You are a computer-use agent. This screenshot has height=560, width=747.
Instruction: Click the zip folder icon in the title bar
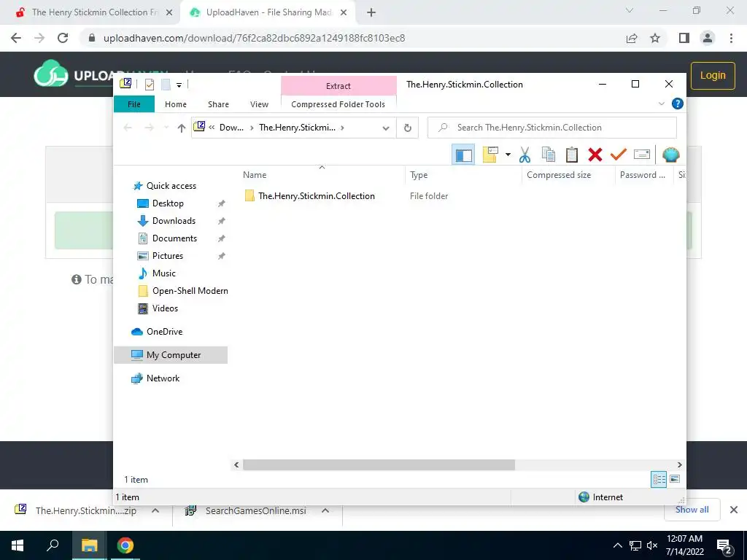[125, 84]
